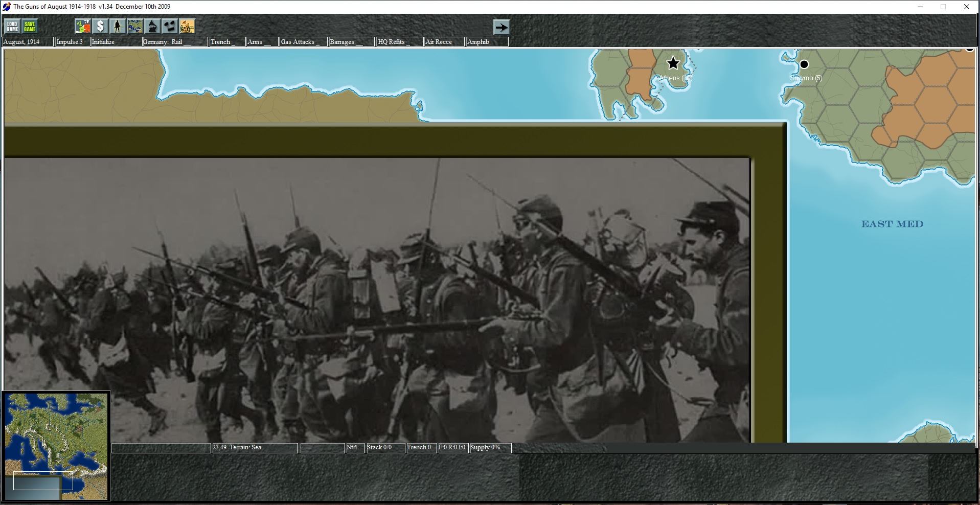Image resolution: width=980 pixels, height=505 pixels.
Task: Minimize the Guns of August window
Action: pos(920,7)
